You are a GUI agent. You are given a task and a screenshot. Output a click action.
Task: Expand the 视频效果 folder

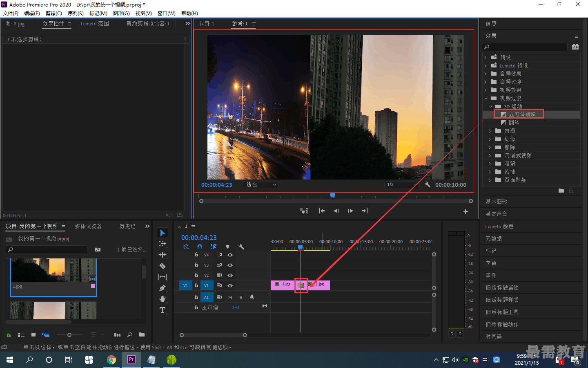click(486, 90)
